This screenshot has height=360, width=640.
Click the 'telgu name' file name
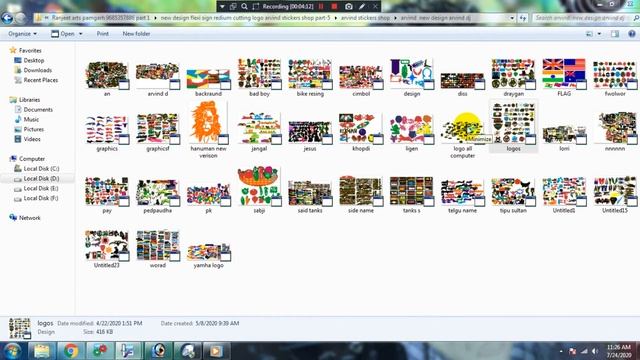pos(462,211)
